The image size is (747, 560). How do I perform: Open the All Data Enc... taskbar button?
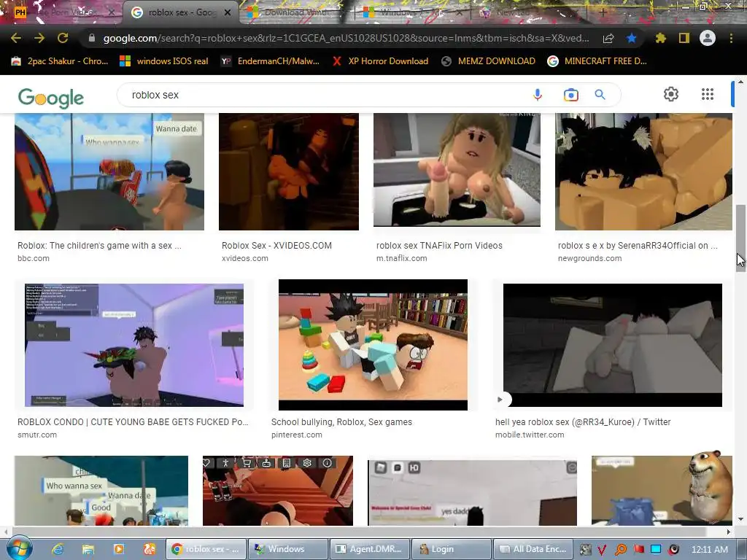[533, 549]
